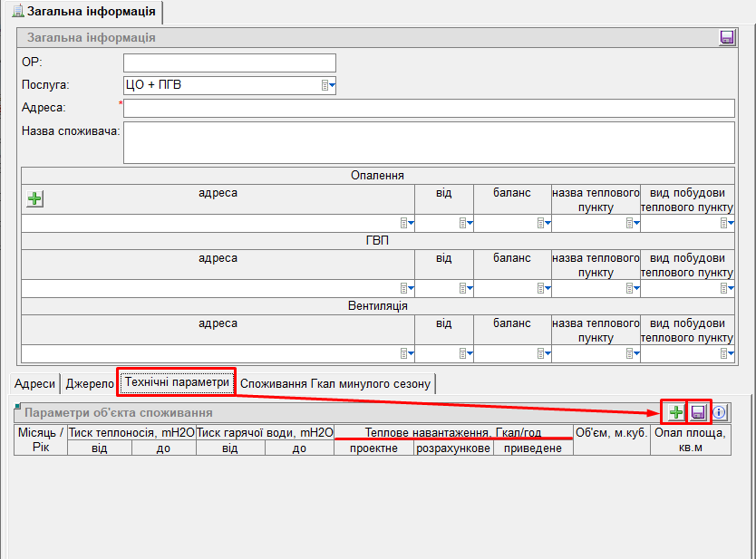Image resolution: width=756 pixels, height=559 pixels.
Task: Select the Технічні параметри tab
Action: coord(177,382)
